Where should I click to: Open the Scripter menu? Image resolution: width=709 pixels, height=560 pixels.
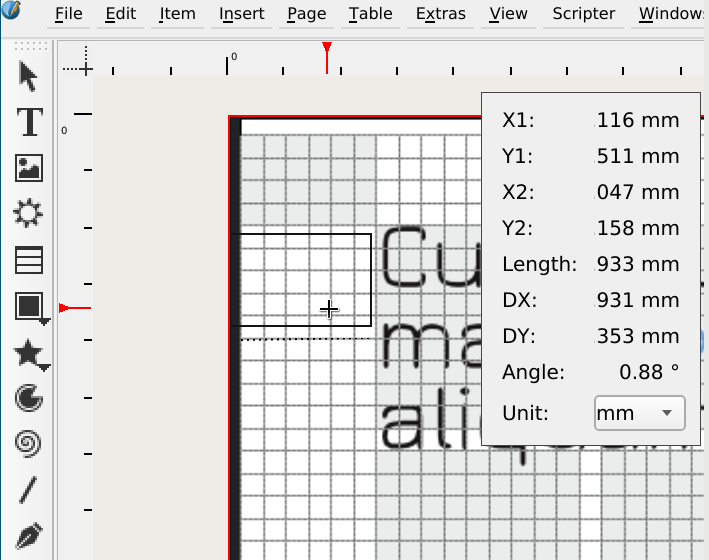coord(583,14)
